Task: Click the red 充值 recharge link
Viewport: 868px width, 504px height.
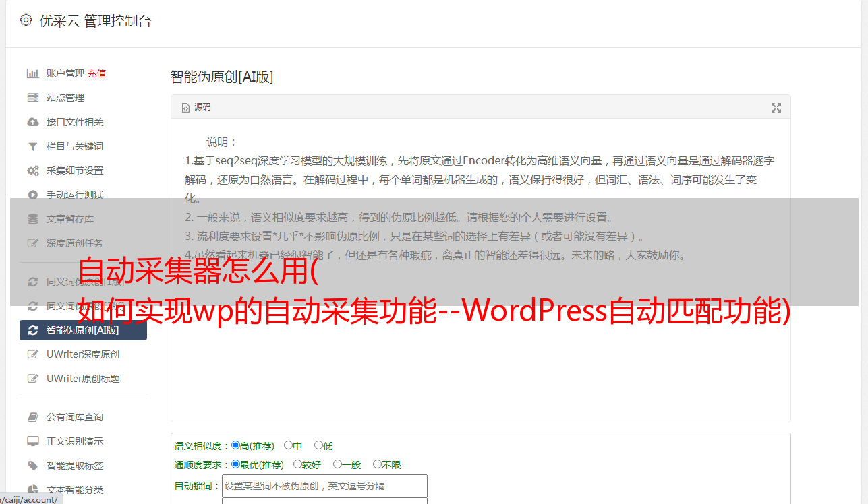Action: [96, 73]
